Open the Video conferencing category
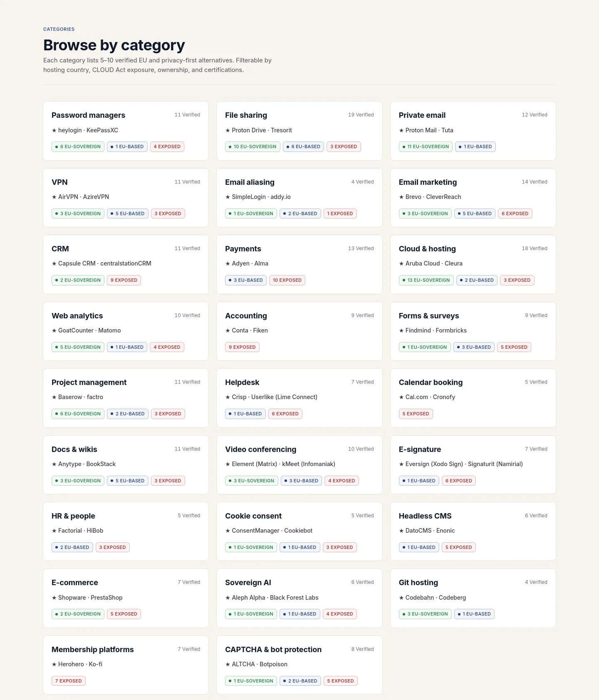Image resolution: width=599 pixels, height=700 pixels. coord(299,465)
